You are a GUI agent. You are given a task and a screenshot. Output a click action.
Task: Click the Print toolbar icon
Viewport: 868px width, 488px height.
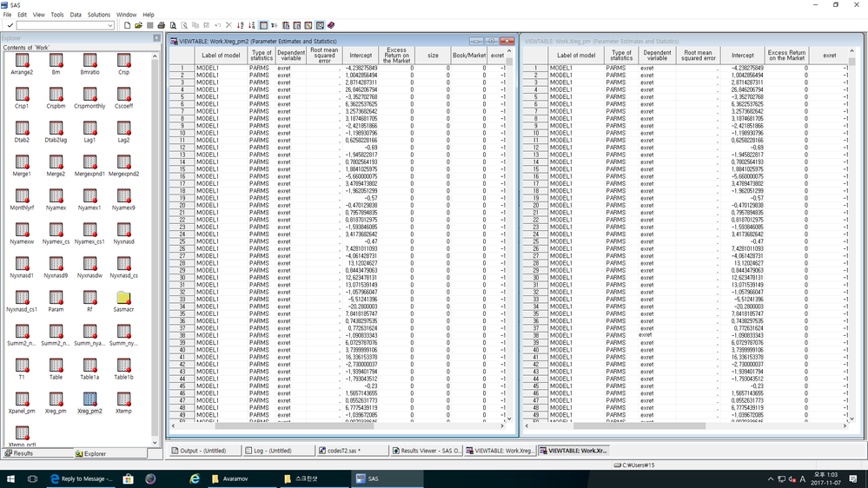click(162, 26)
